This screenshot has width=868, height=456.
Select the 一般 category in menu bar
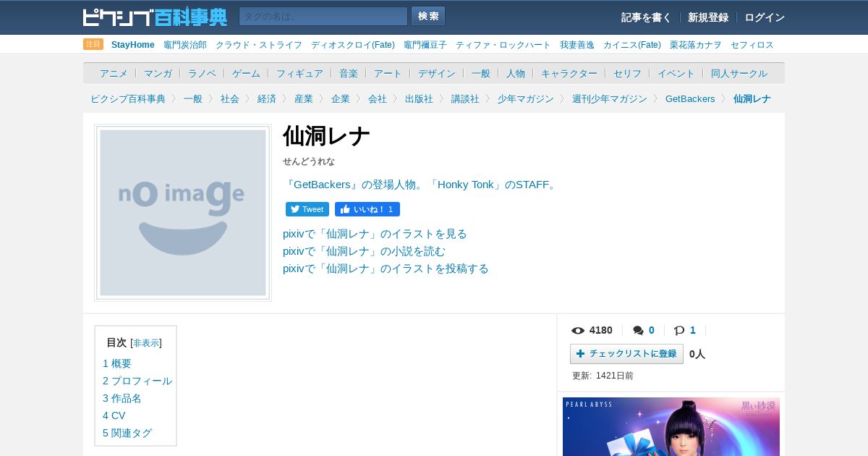pyautogui.click(x=481, y=73)
